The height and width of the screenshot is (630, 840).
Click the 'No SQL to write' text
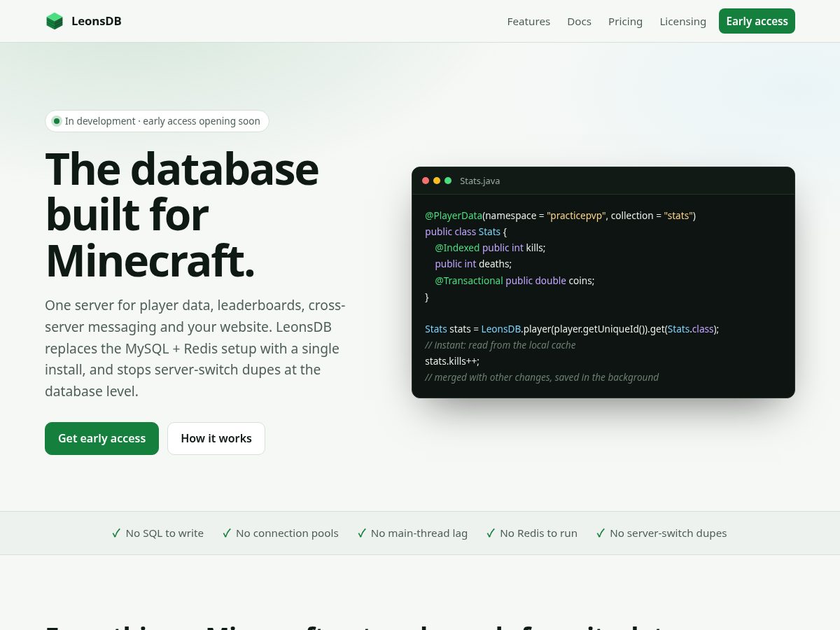click(x=164, y=533)
